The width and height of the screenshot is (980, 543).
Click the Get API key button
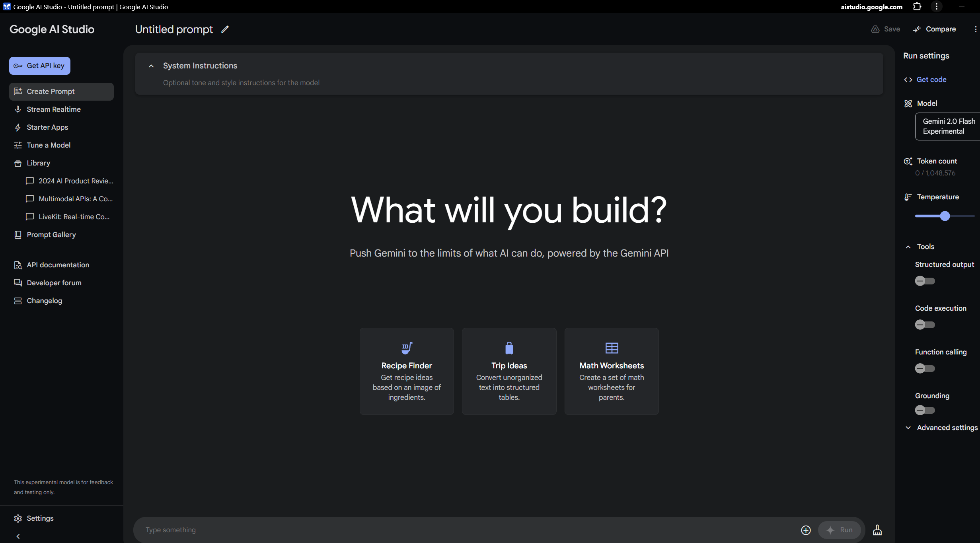click(40, 66)
